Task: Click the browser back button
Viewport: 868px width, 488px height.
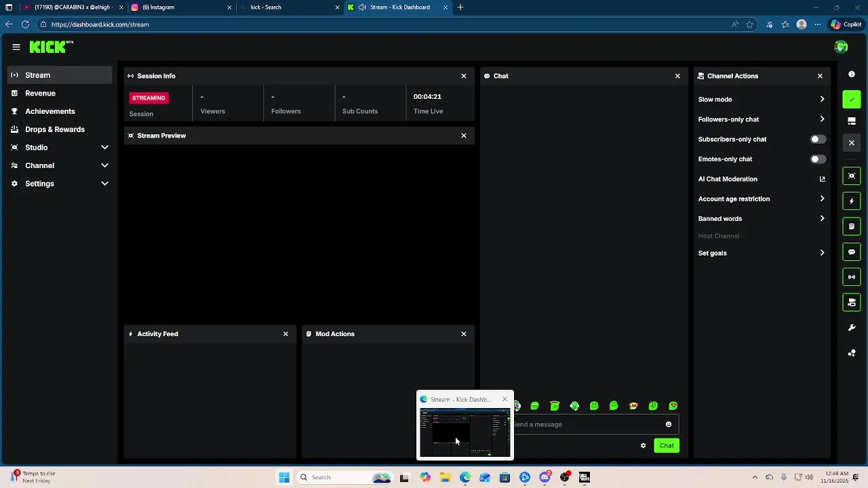Action: pyautogui.click(x=9, y=24)
